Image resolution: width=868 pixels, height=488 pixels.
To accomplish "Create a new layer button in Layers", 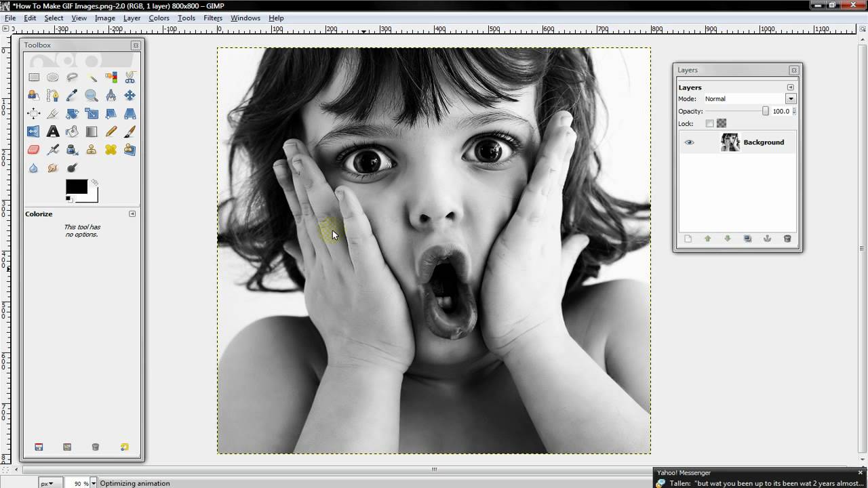I will coord(688,239).
